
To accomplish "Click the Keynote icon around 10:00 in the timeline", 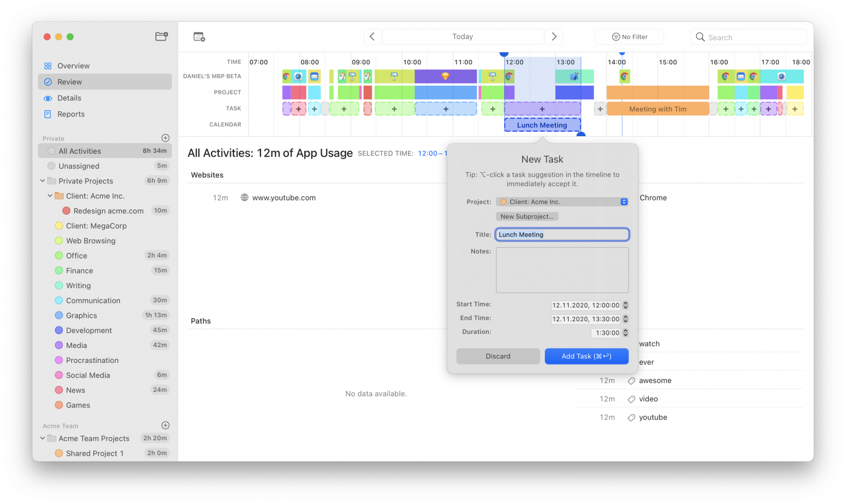I will pyautogui.click(x=394, y=77).
